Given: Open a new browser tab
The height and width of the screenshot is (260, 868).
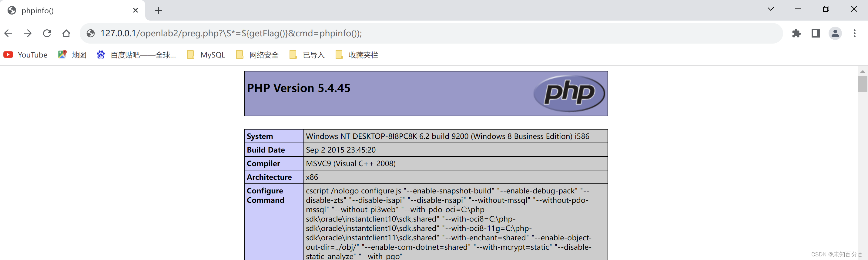Looking at the screenshot, I should click(158, 10).
